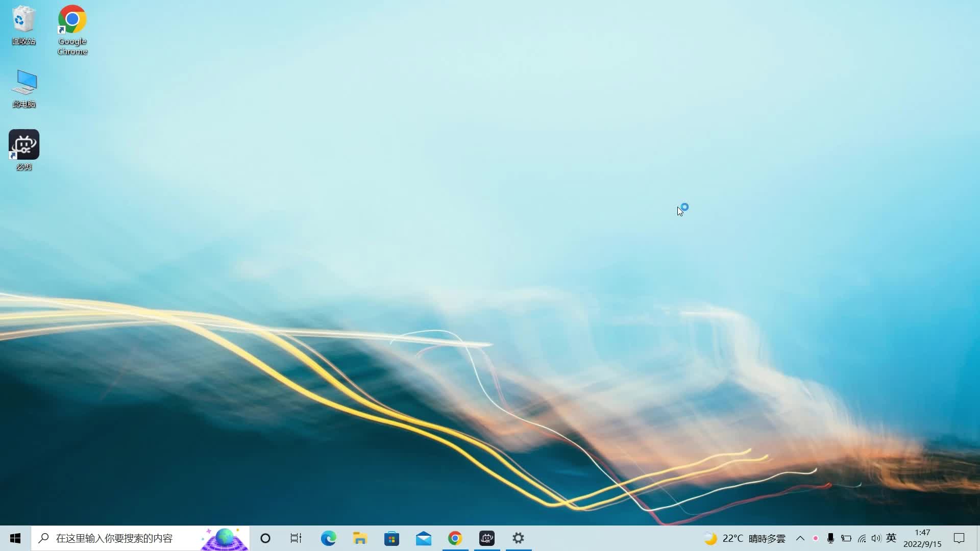Viewport: 980px width, 551px height.
Task: Click the Show desktop sliver at taskbar end
Action: point(977,538)
